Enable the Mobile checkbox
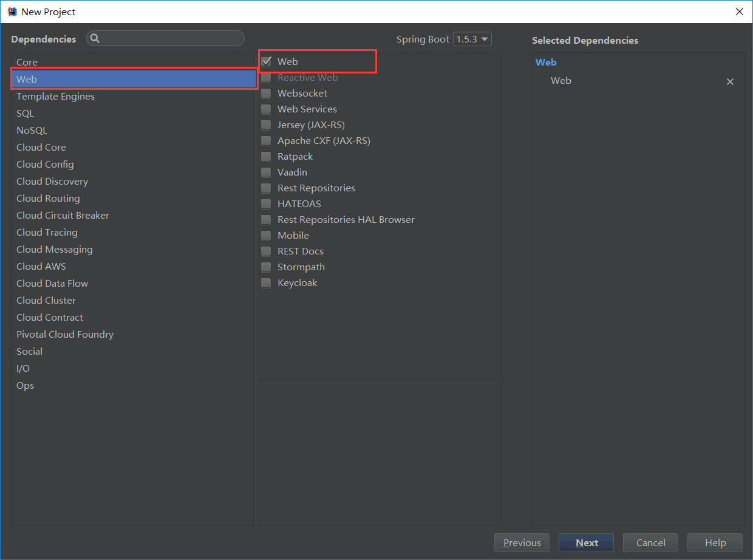This screenshot has height=560, width=753. 266,235
